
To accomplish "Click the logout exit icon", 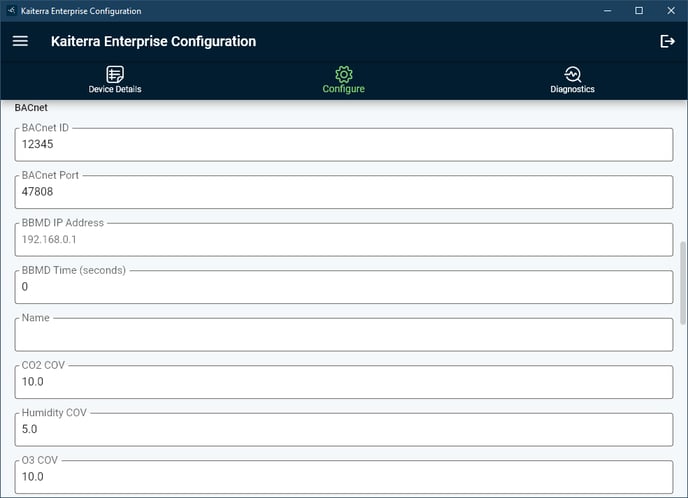I will click(x=667, y=41).
